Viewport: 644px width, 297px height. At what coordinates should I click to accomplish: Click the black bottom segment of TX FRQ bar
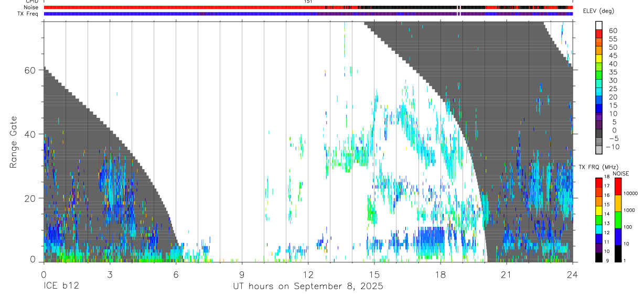(x=599, y=257)
